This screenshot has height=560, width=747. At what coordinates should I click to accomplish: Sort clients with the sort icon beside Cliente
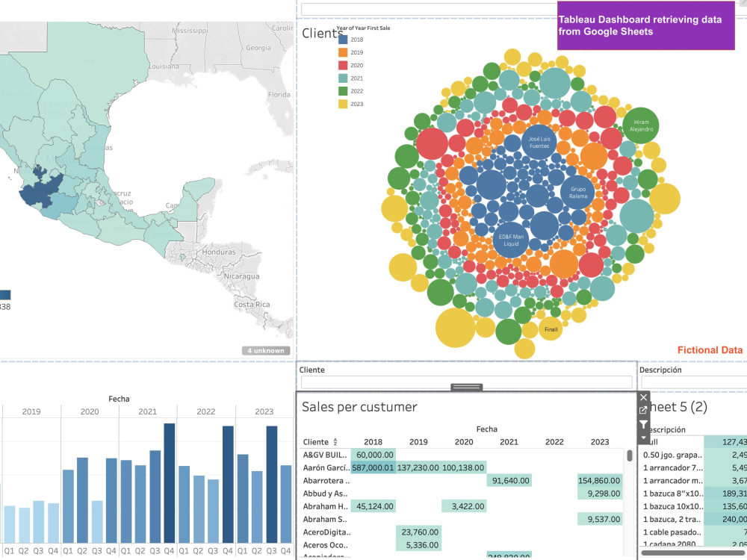click(x=336, y=441)
